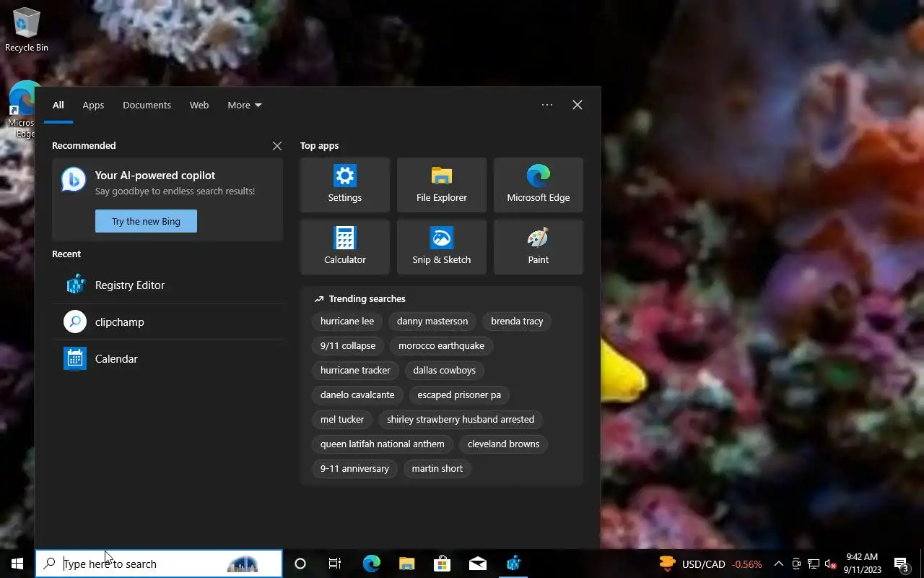The width and height of the screenshot is (924, 578).
Task: Search trending topic escaped prisoner pa
Action: tap(459, 394)
